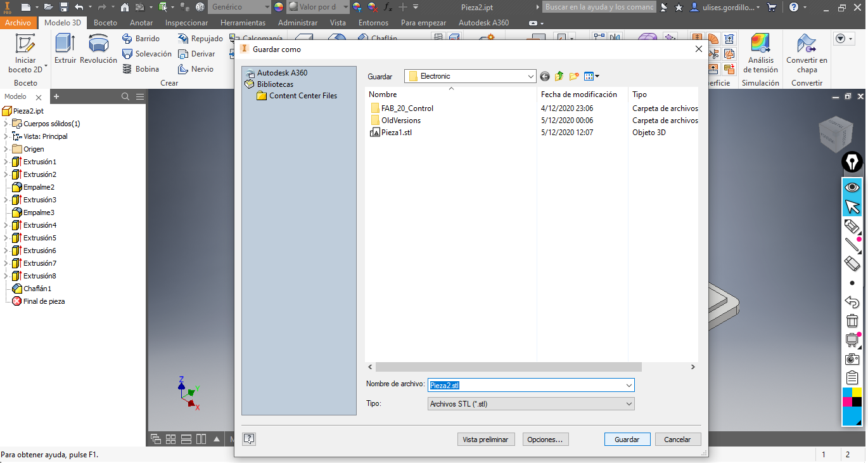This screenshot has height=463, width=868.
Task: Click the horizontal scrollbar in file list
Action: click(x=508, y=367)
